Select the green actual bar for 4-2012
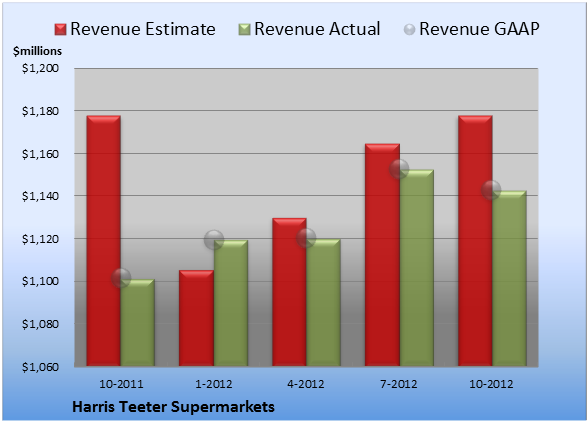The height and width of the screenshot is (422, 588). [x=323, y=302]
